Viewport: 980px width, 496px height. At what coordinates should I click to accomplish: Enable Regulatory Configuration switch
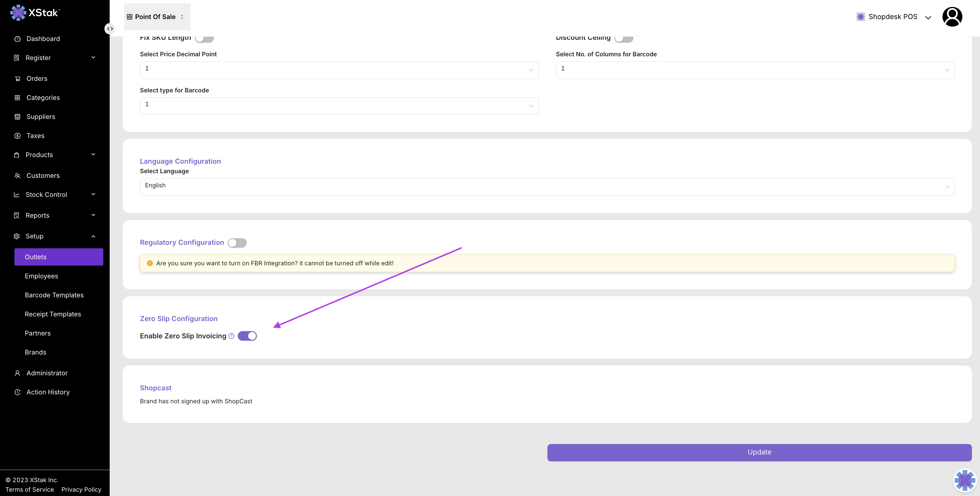[x=237, y=243]
